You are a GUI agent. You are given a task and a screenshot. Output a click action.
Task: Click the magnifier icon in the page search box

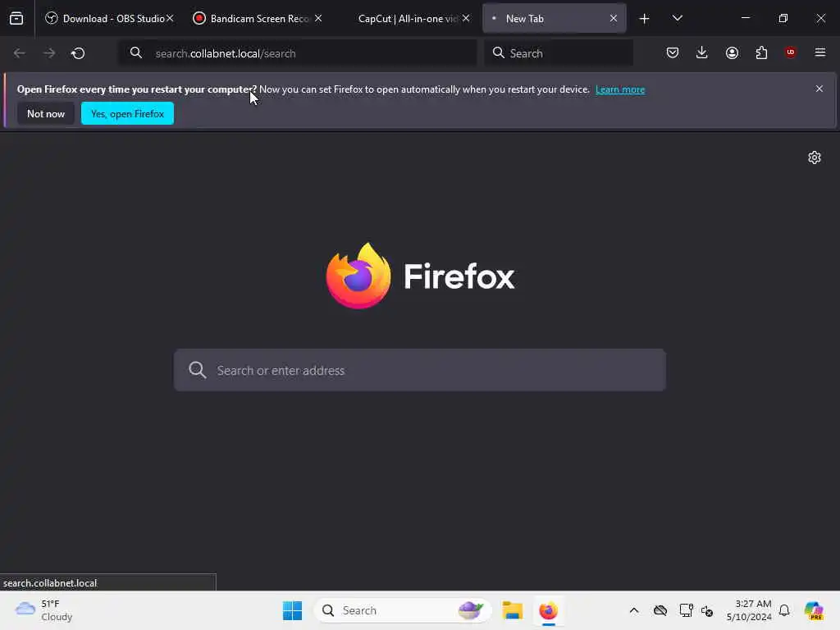tap(197, 370)
